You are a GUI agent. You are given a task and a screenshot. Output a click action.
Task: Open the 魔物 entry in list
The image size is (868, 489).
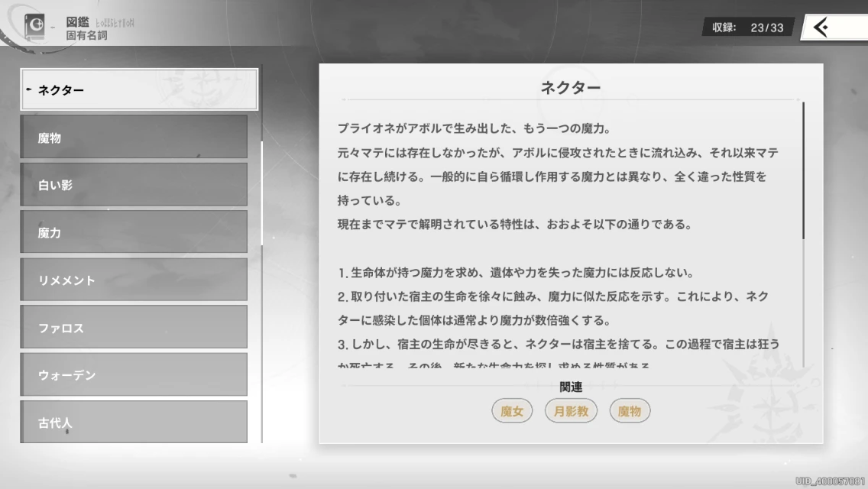tap(134, 138)
